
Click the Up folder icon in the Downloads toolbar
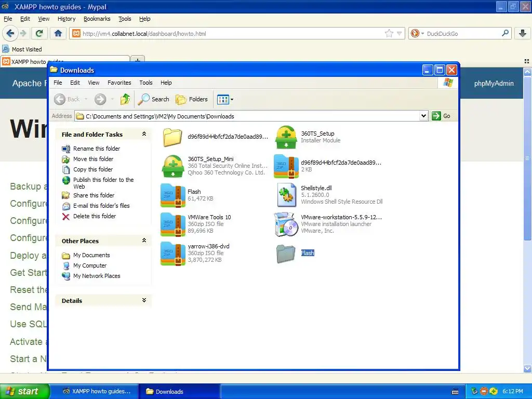[x=125, y=99]
